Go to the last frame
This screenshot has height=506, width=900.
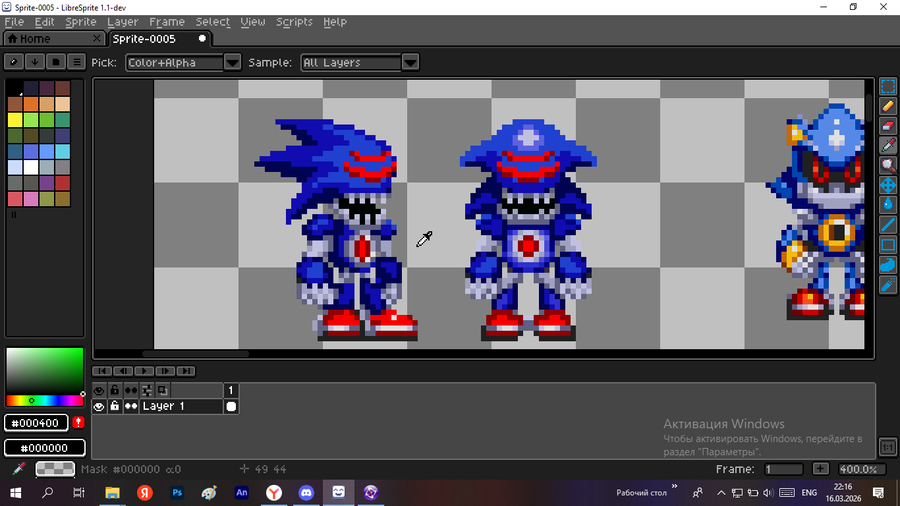[x=186, y=371]
